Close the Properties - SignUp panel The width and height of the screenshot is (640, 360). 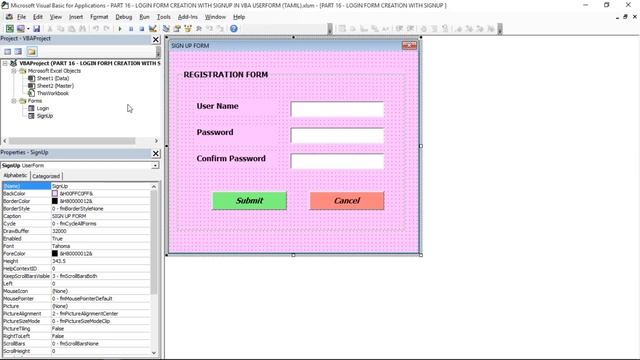click(156, 153)
